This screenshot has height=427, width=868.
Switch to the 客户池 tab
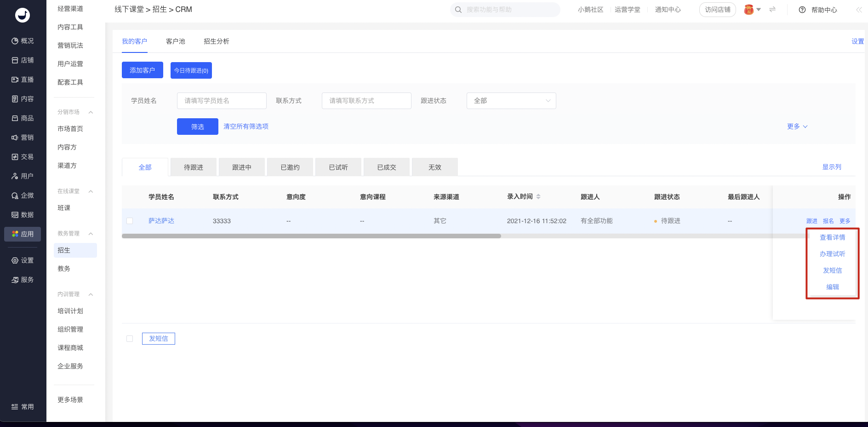[x=176, y=41]
